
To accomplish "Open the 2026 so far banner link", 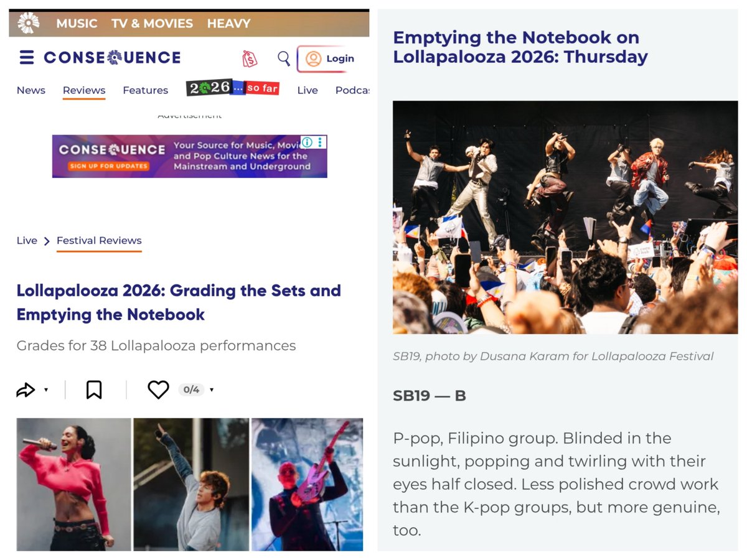I will point(233,88).
